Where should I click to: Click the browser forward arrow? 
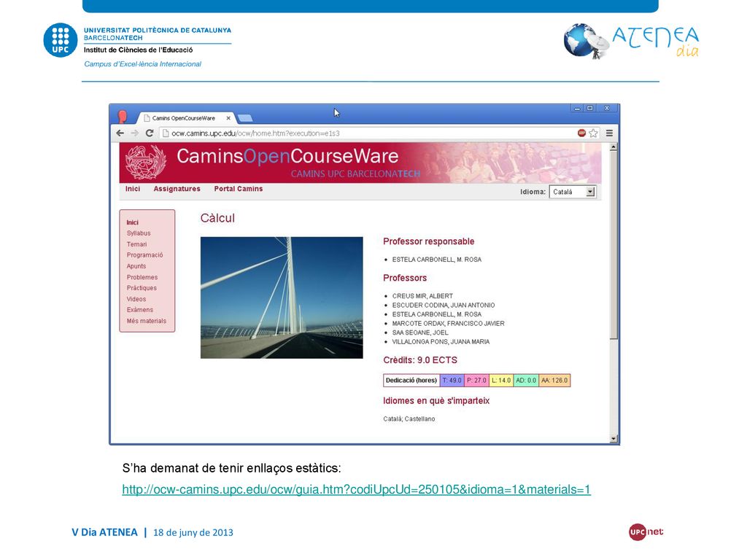tap(135, 133)
